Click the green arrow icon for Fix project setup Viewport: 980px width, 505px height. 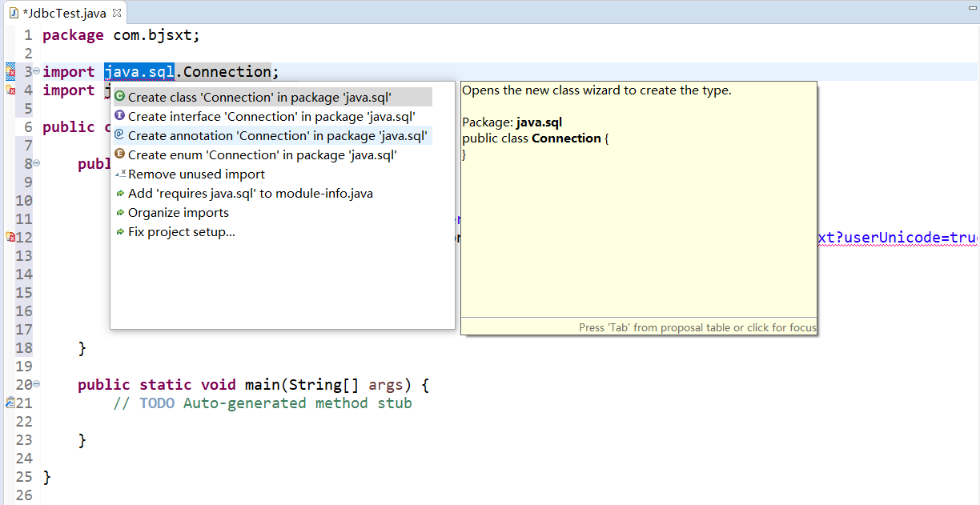[x=120, y=232]
